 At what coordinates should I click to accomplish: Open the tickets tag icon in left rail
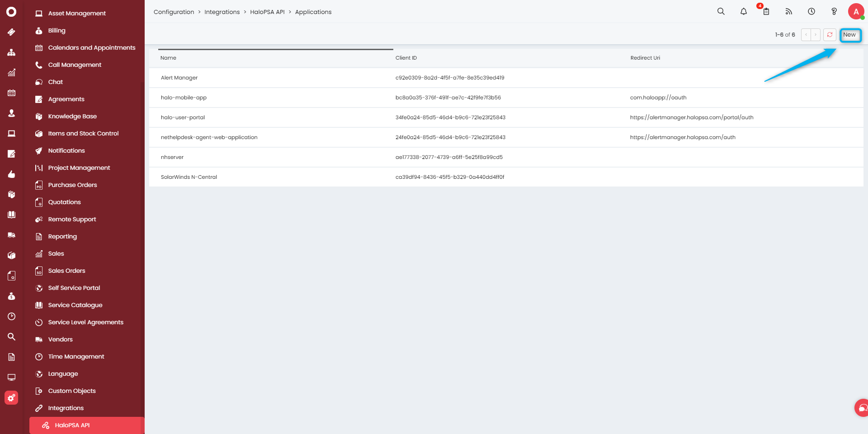point(11,32)
